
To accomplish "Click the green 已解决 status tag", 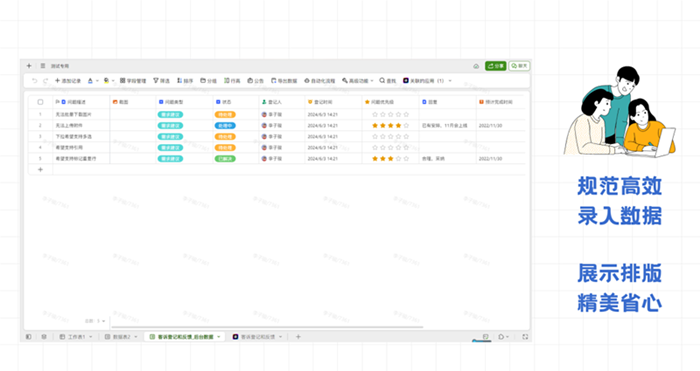I will coord(225,159).
